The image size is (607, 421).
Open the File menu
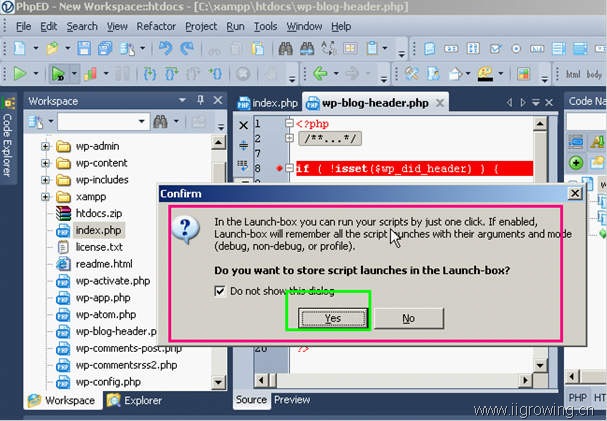click(x=24, y=26)
